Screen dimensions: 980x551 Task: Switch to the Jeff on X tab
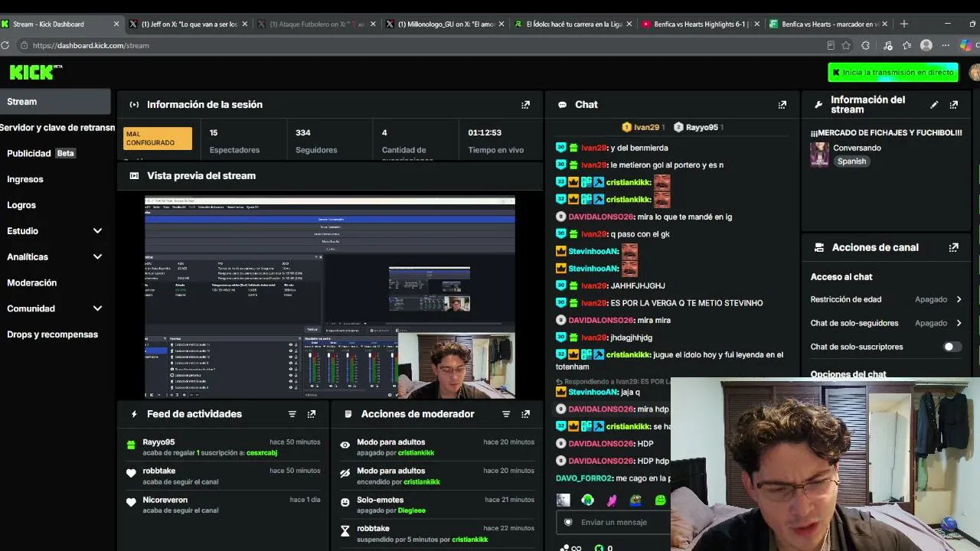tap(188, 24)
